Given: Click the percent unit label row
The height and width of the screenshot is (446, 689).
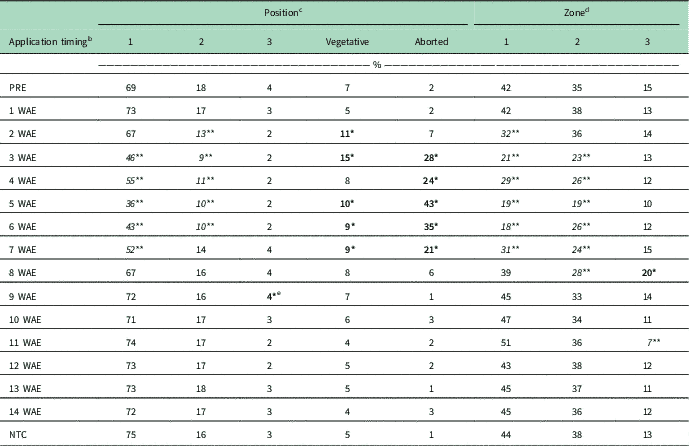Looking at the screenshot, I should pyautogui.click(x=381, y=68).
